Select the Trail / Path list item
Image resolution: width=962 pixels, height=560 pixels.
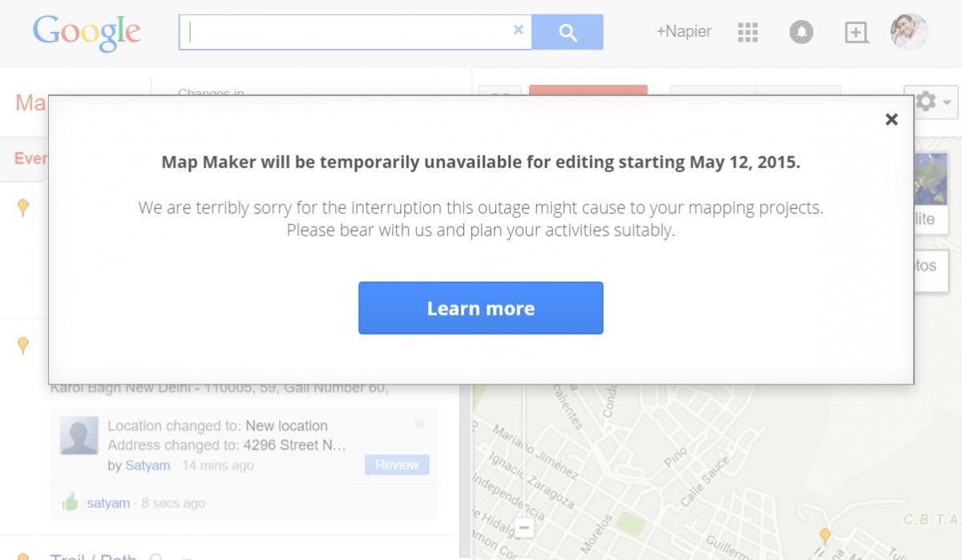(x=93, y=555)
